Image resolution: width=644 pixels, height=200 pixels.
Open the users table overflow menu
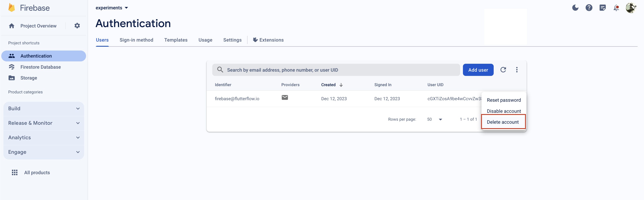517,70
